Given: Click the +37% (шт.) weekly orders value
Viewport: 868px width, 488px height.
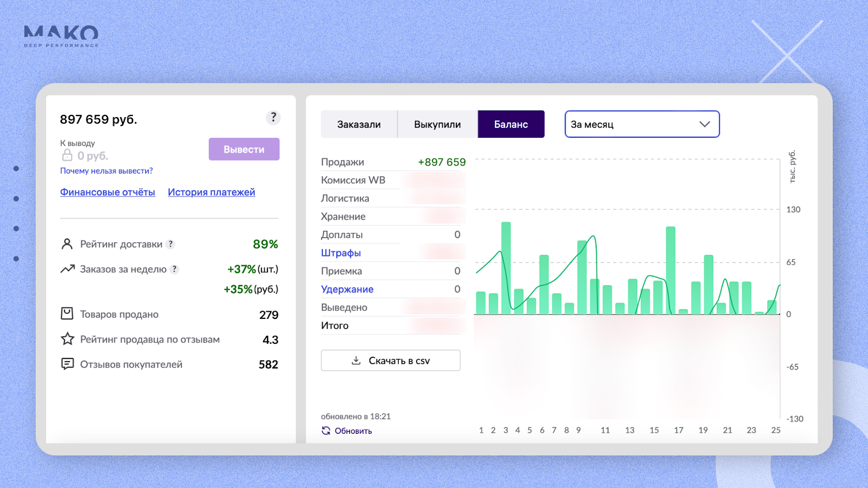Looking at the screenshot, I should (x=252, y=269).
